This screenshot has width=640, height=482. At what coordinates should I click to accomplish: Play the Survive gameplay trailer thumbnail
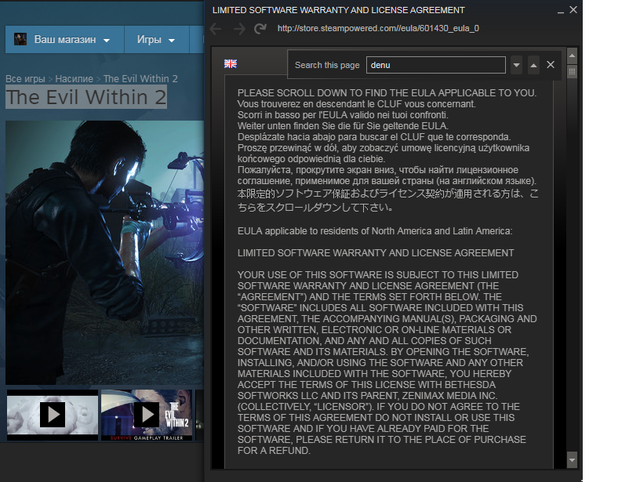(x=147, y=415)
